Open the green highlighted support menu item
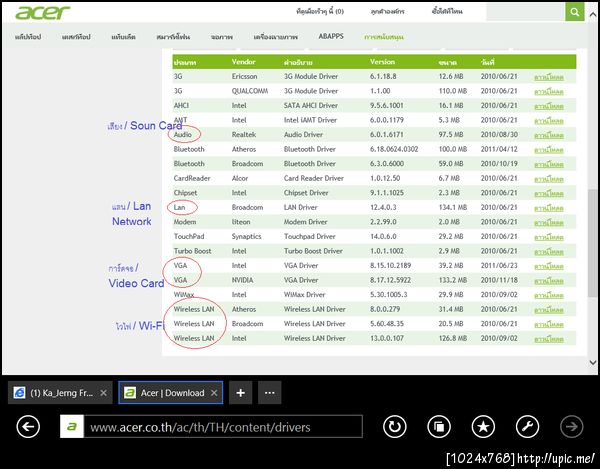600x469 pixels. tap(384, 37)
